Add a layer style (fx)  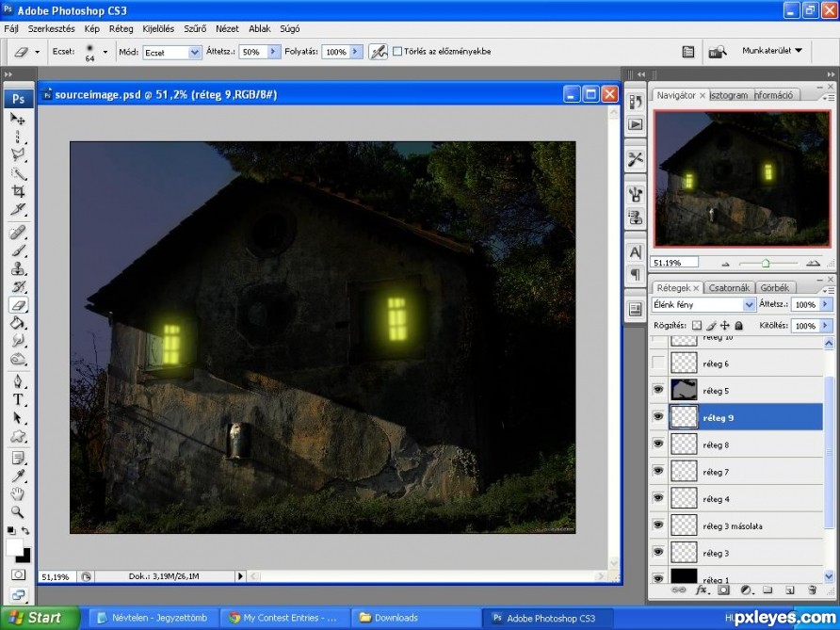701,590
